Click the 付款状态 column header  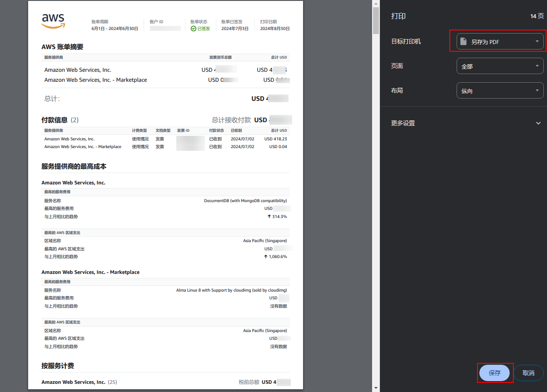point(216,131)
